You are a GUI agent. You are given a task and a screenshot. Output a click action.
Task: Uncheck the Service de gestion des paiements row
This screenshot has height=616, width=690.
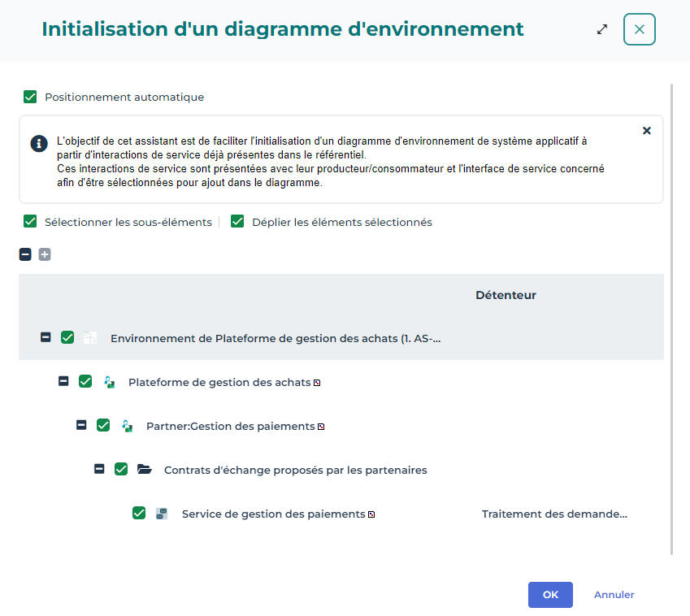(139, 513)
